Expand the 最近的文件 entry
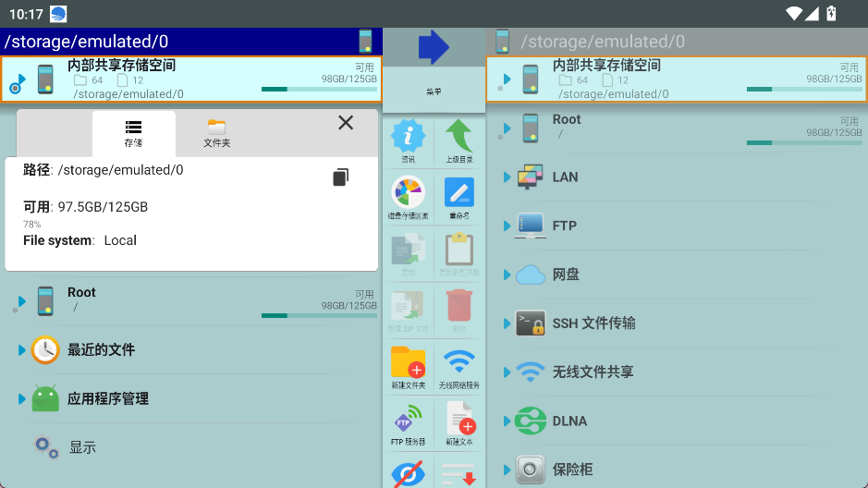The image size is (868, 488). (x=21, y=349)
